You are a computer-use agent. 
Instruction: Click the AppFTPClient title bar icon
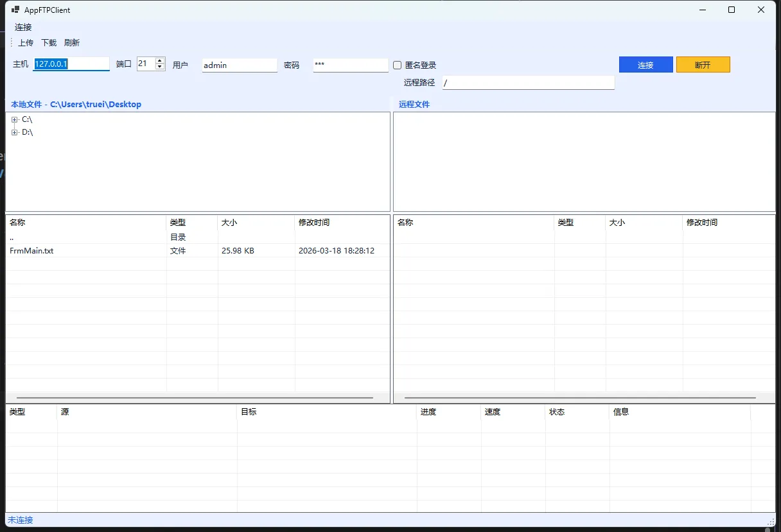[x=15, y=10]
